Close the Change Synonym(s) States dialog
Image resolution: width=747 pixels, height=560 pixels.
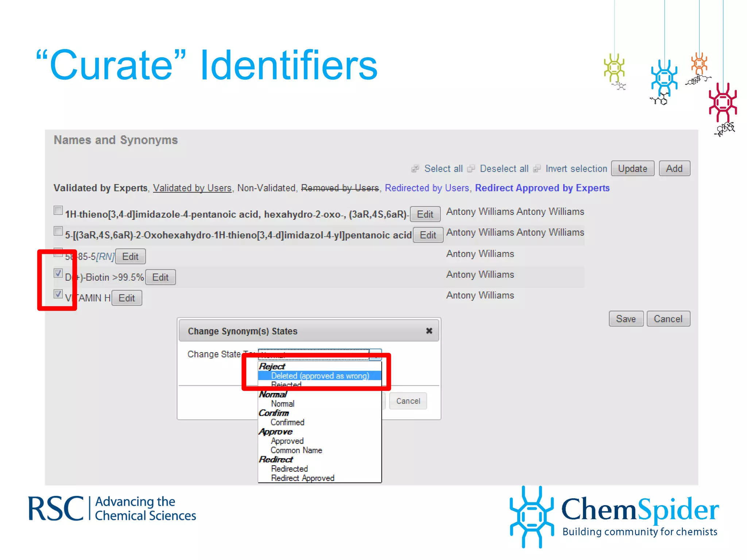(429, 331)
